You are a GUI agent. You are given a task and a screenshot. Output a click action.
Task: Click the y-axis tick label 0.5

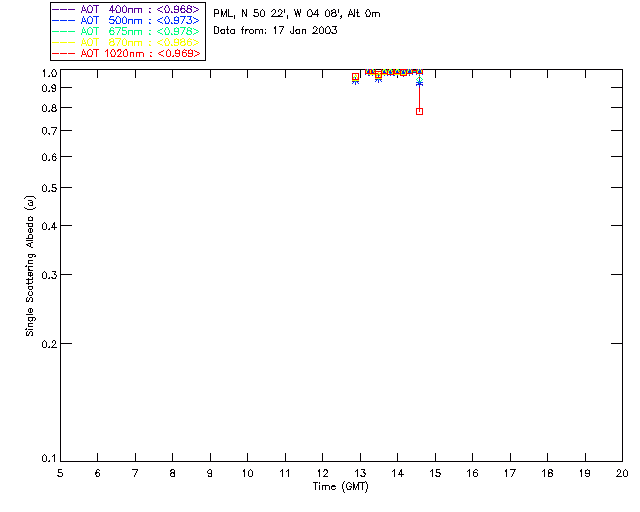tap(49, 188)
